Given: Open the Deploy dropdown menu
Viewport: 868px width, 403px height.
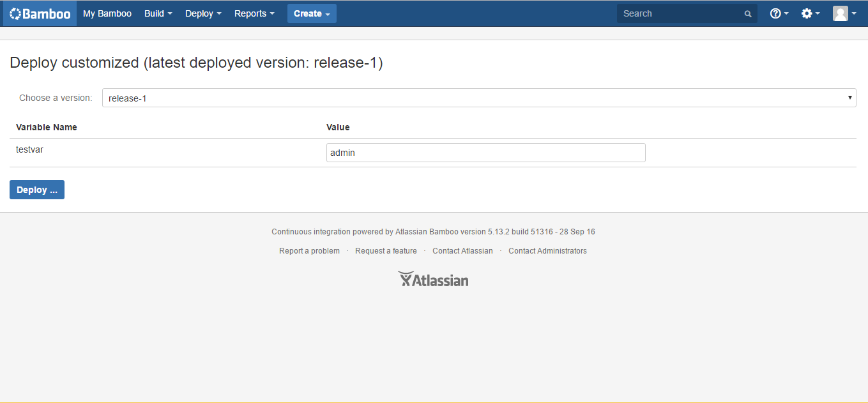Looking at the screenshot, I should click(202, 13).
